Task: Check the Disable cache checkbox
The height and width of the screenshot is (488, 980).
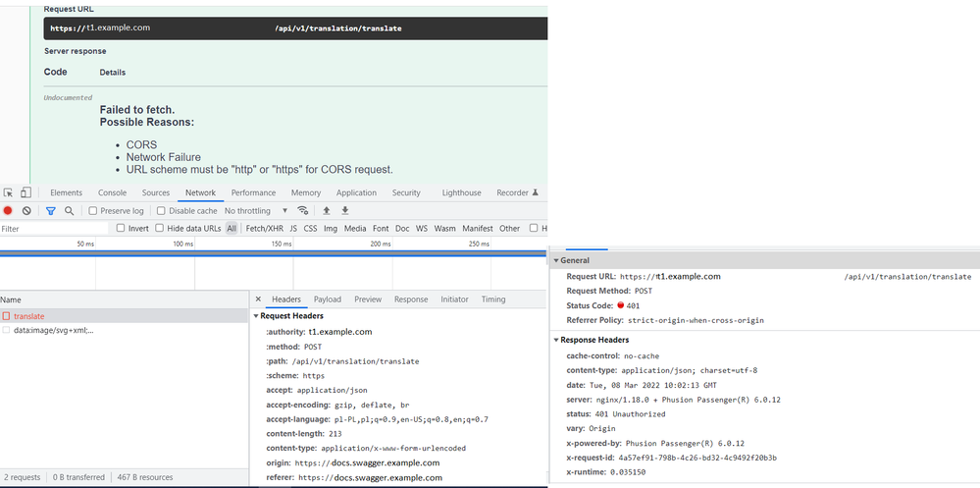Action: pos(162,211)
